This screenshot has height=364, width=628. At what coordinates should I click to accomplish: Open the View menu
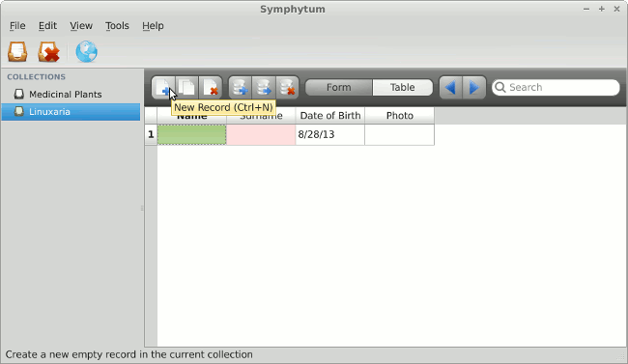pos(81,26)
